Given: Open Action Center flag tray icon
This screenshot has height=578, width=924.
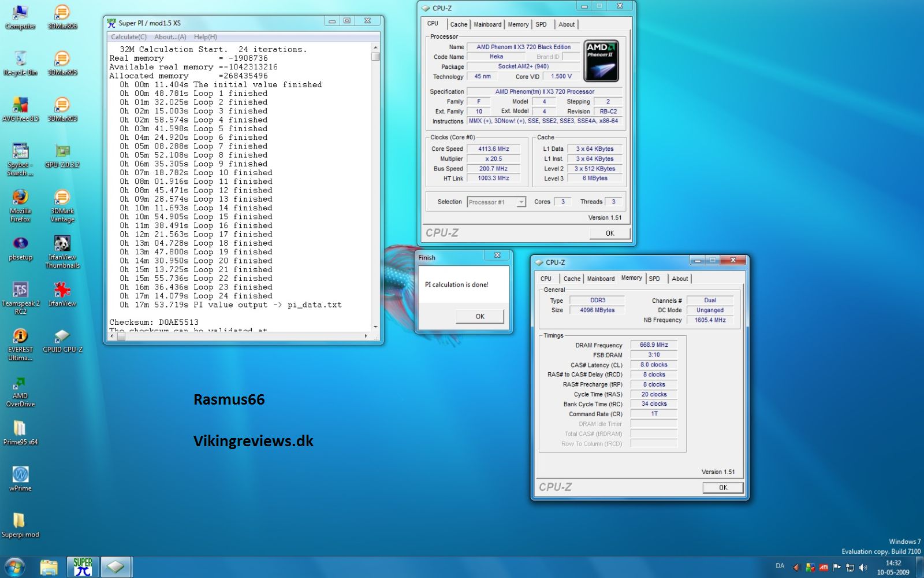Looking at the screenshot, I should (837, 567).
